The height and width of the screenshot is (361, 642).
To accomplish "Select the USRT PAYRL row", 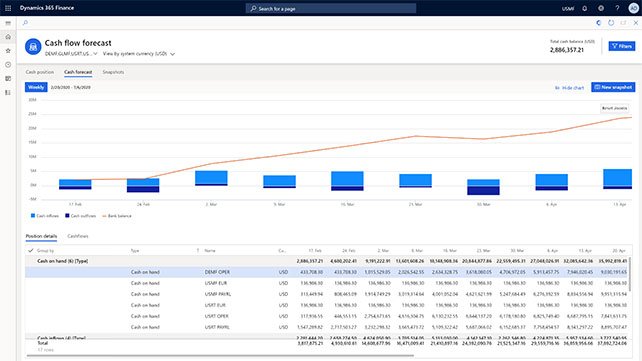I will pos(327,327).
